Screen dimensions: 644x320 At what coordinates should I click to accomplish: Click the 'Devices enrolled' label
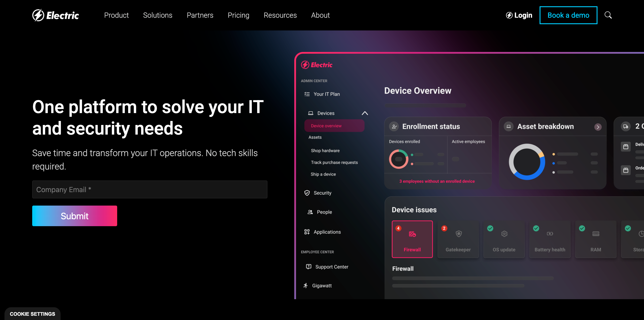[404, 142]
